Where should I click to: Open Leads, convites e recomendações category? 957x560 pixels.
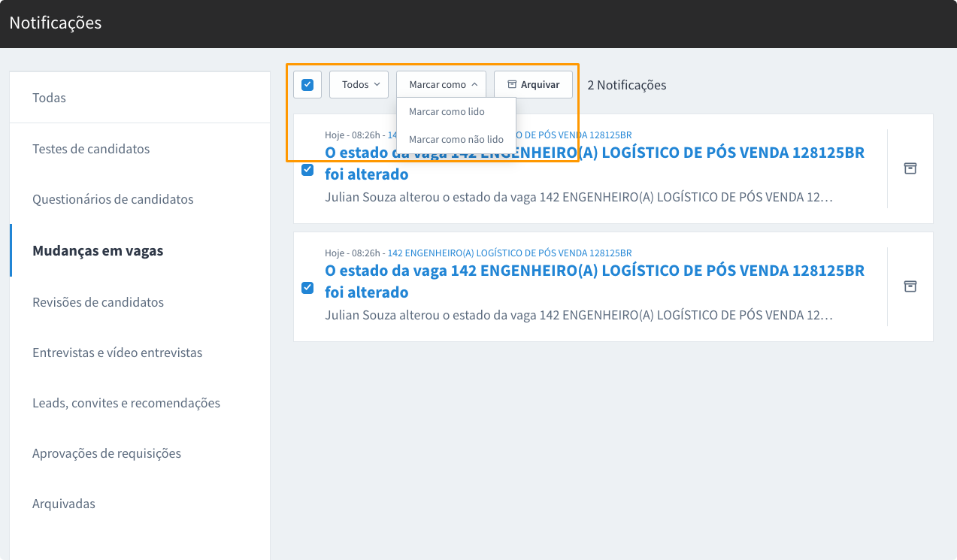tap(126, 403)
